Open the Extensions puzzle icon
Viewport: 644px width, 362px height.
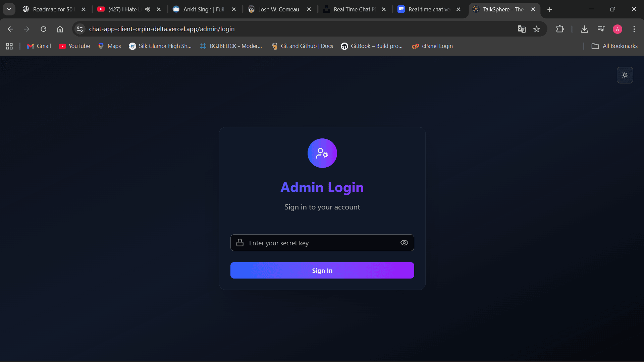click(x=560, y=29)
